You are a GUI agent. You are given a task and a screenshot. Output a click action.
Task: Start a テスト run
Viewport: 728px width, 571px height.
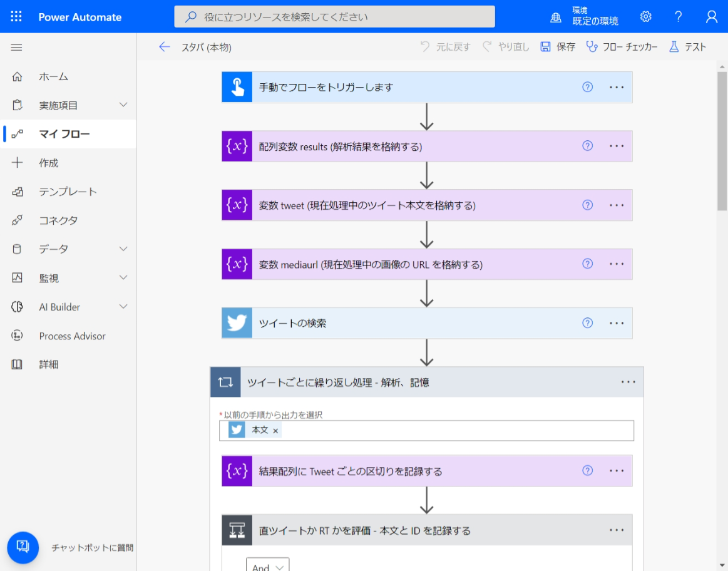[x=687, y=47]
